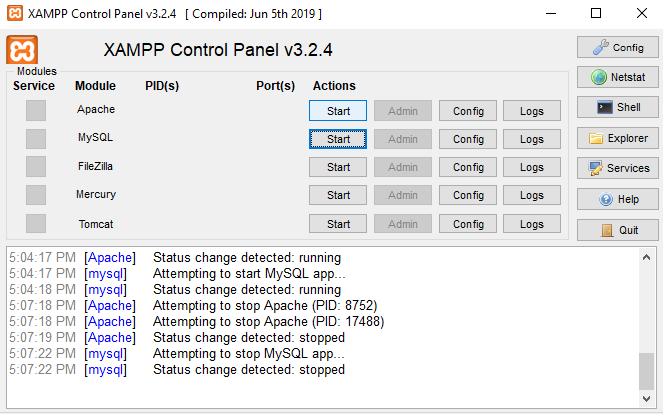The width and height of the screenshot is (663, 414).
Task: View Logs for Mercury
Action: click(532, 195)
